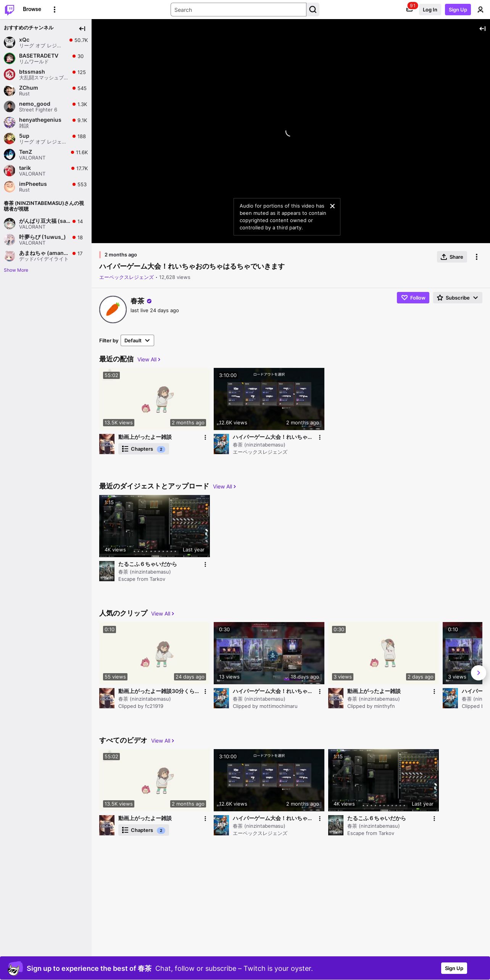This screenshot has height=980, width=490.
Task: Collapse the recommended channels sidebar
Action: [x=82, y=29]
